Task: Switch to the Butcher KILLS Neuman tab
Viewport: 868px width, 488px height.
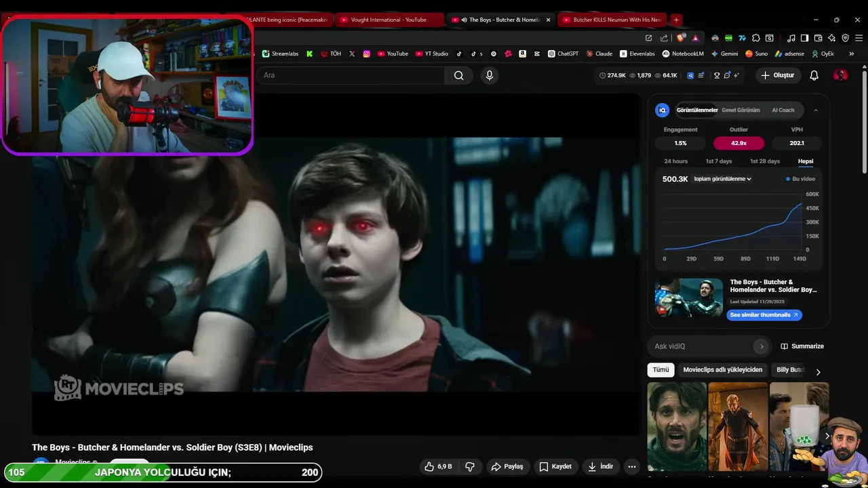Action: click(612, 20)
